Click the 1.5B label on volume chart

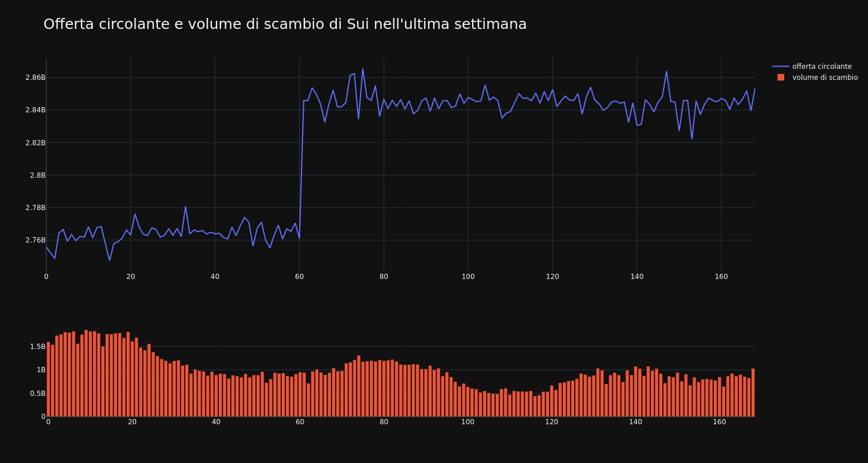[37, 347]
